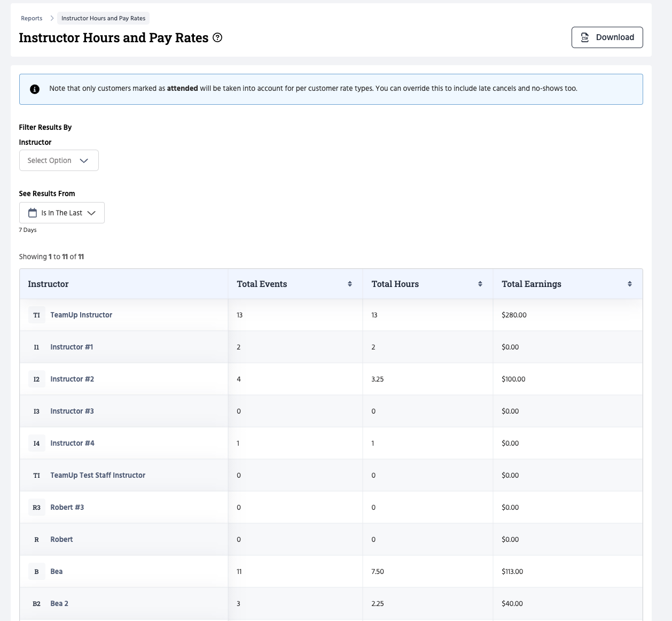Click the calendar icon in the date filter

[33, 213]
